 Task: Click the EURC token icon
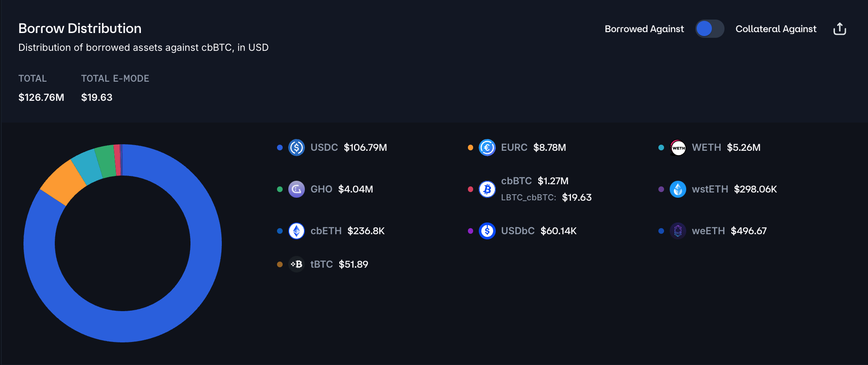487,148
